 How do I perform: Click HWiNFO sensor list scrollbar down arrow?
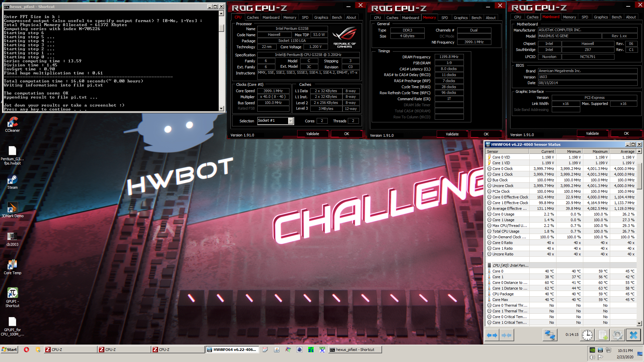pyautogui.click(x=639, y=323)
